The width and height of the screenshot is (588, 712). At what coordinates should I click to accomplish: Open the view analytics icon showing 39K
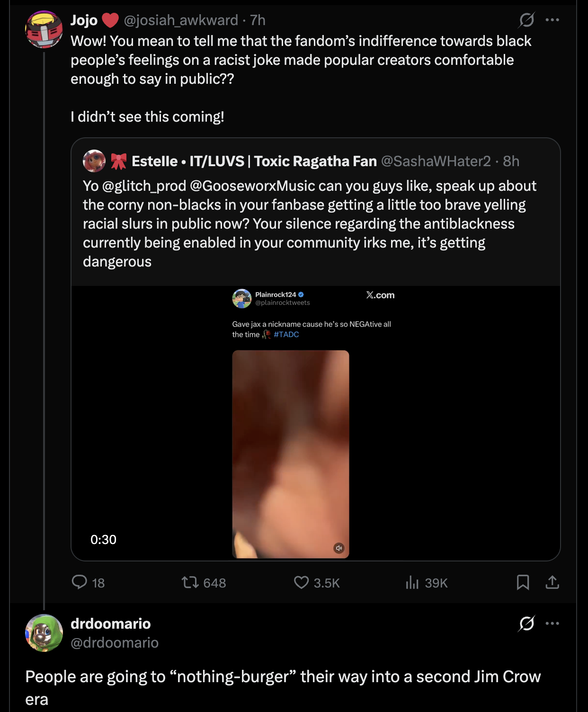(412, 582)
